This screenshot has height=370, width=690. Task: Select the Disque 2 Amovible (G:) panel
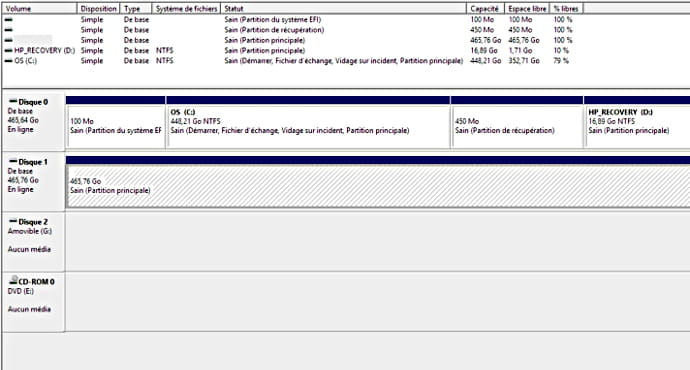pos(33,241)
